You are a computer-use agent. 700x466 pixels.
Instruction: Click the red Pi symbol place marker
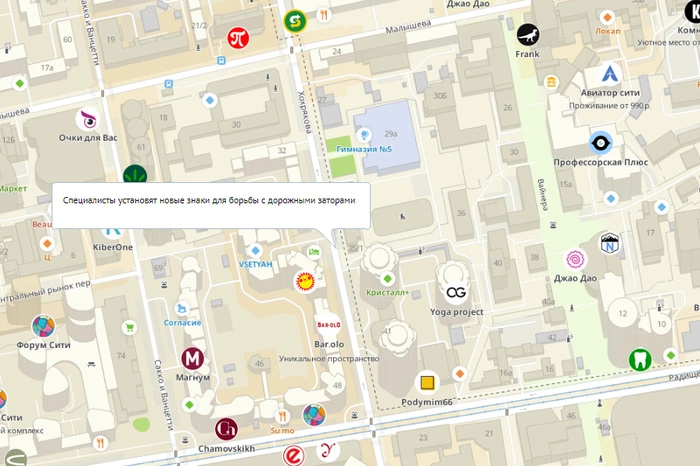[237, 38]
